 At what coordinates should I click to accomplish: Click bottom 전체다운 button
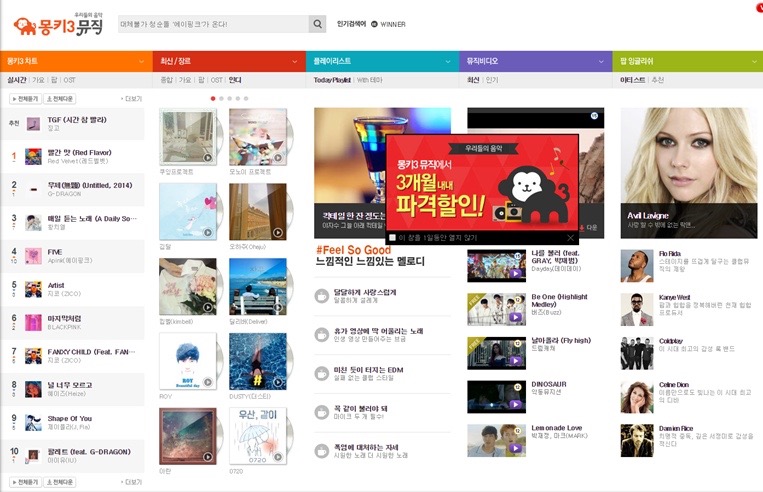(60, 482)
